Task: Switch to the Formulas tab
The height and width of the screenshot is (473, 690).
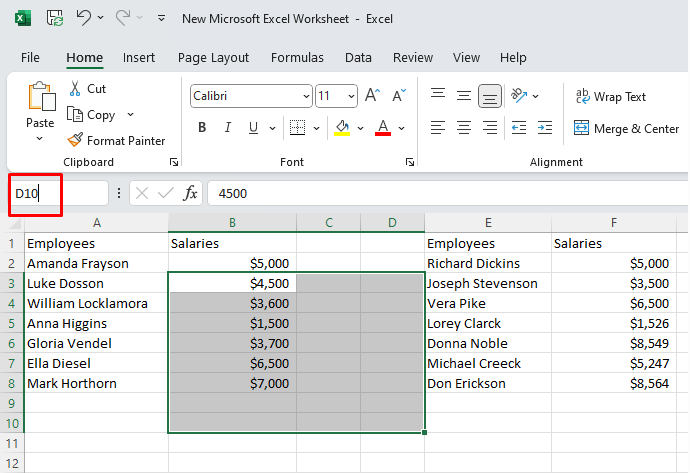Action: click(297, 58)
